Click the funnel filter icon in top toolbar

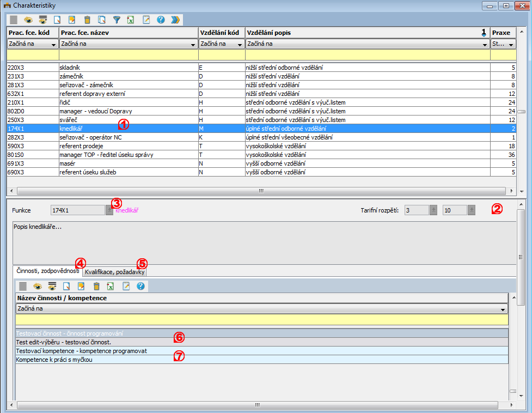pyautogui.click(x=116, y=20)
